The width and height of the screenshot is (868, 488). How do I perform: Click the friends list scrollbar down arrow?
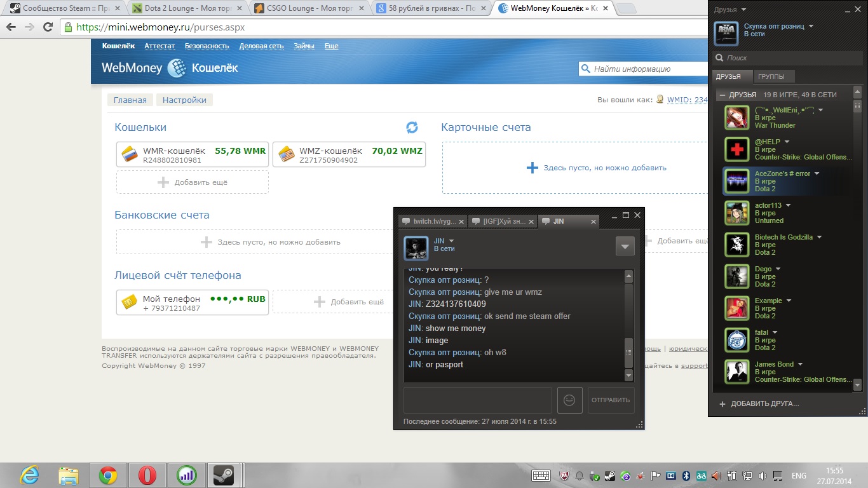tap(857, 385)
